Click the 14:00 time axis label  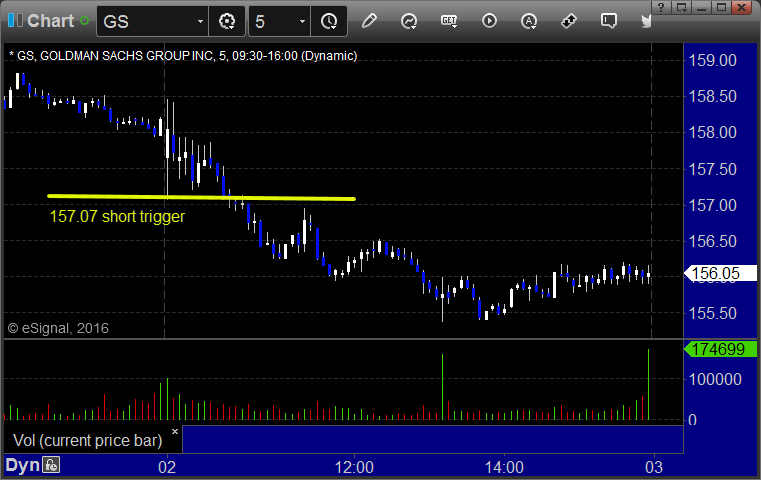tap(504, 467)
